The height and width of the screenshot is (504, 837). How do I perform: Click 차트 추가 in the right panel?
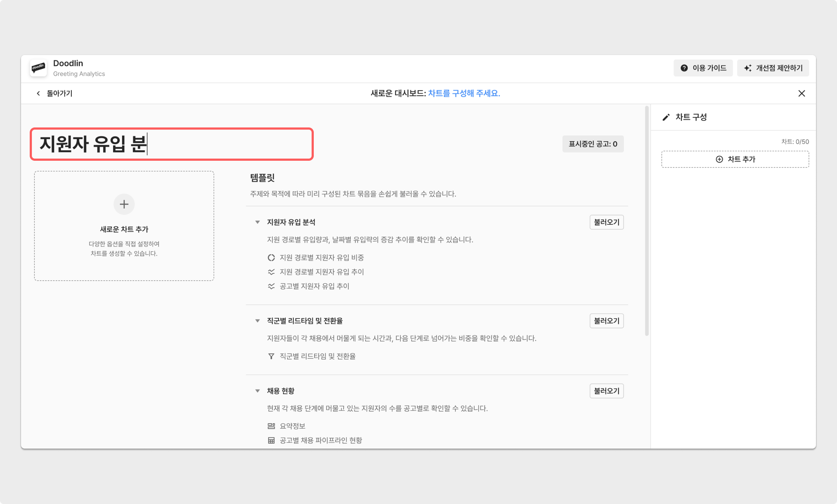pyautogui.click(x=735, y=159)
